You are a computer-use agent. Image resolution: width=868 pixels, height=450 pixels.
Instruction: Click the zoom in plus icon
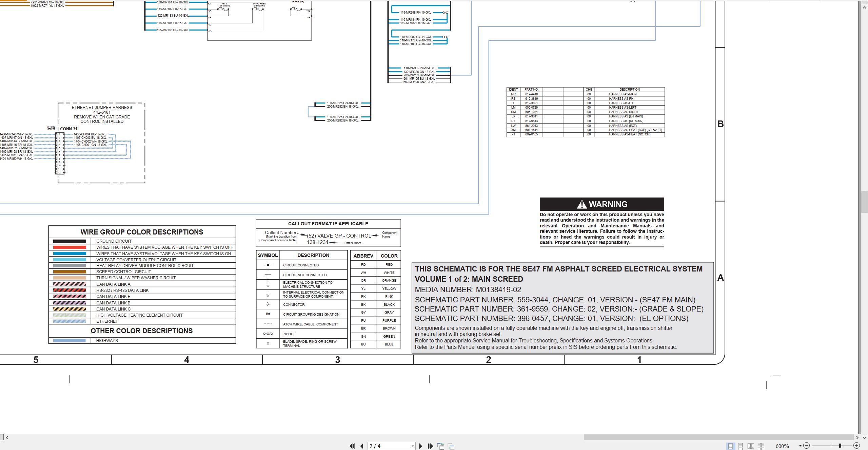point(857,446)
